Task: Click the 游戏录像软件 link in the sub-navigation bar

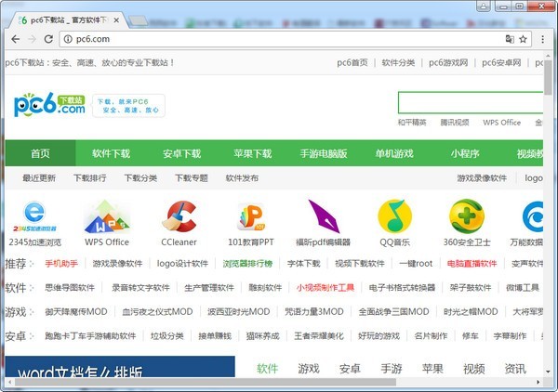Action: (x=482, y=178)
